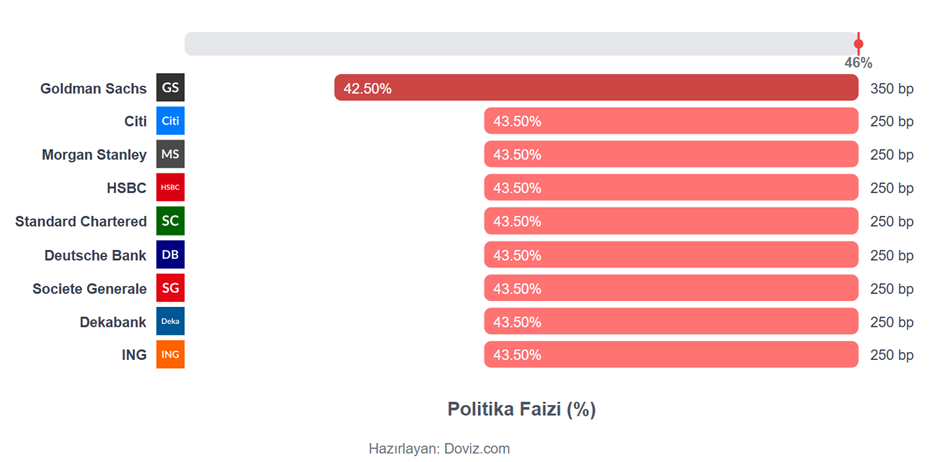Viewport: 944px width, 462px height.
Task: Click the Goldman Sachs GS logo icon
Action: (x=170, y=88)
